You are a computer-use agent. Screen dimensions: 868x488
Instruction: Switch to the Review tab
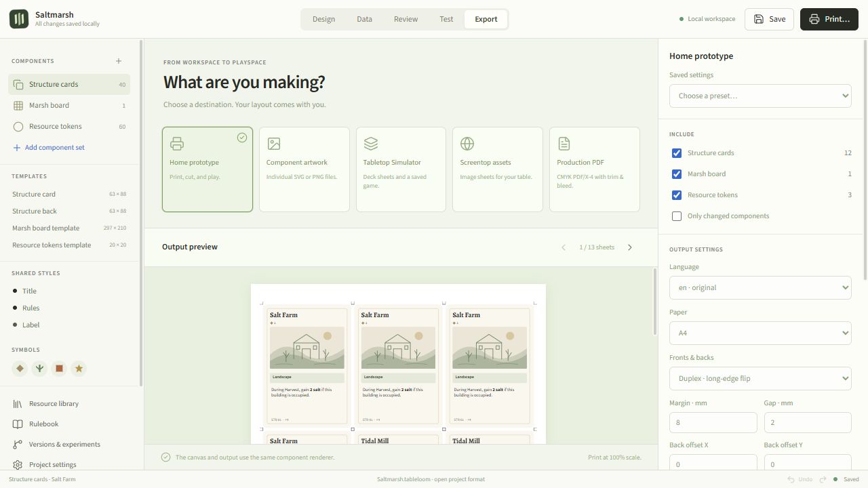pos(406,19)
